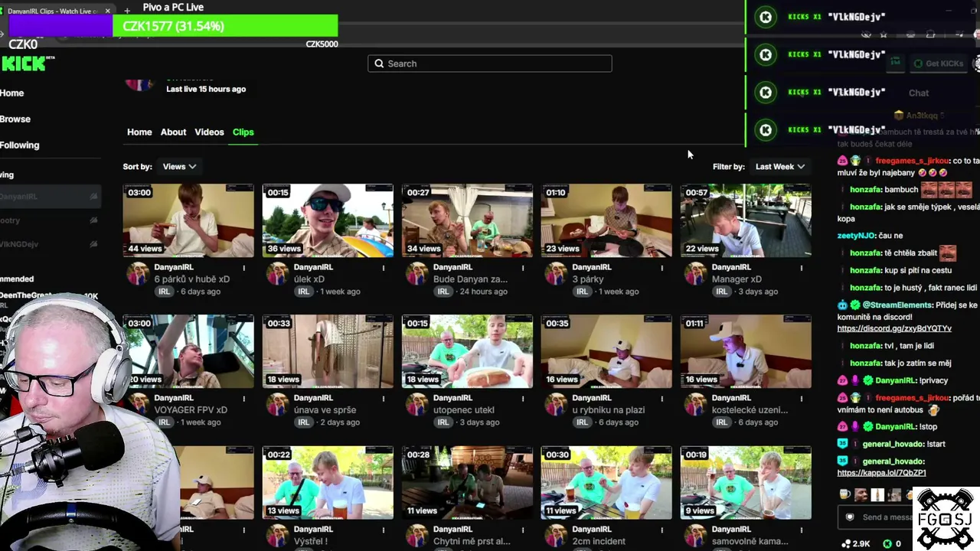Play the "Bude Danyan za..." clip thumbnail
Viewport: 980px width, 551px height.
click(x=467, y=220)
